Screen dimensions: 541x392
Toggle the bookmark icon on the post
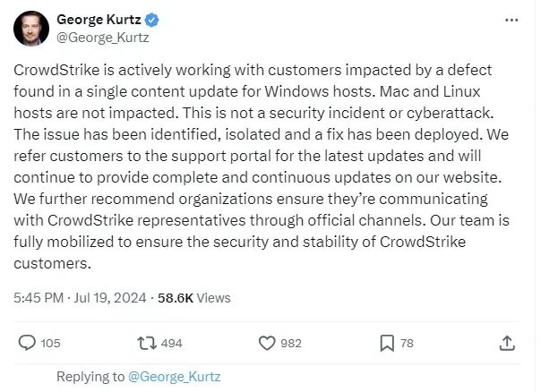[x=386, y=342]
